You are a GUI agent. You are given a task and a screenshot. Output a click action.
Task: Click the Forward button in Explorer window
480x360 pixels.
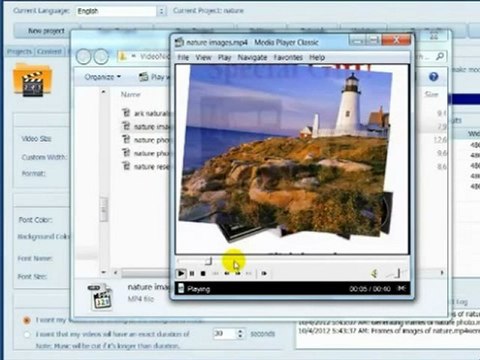click(x=101, y=57)
